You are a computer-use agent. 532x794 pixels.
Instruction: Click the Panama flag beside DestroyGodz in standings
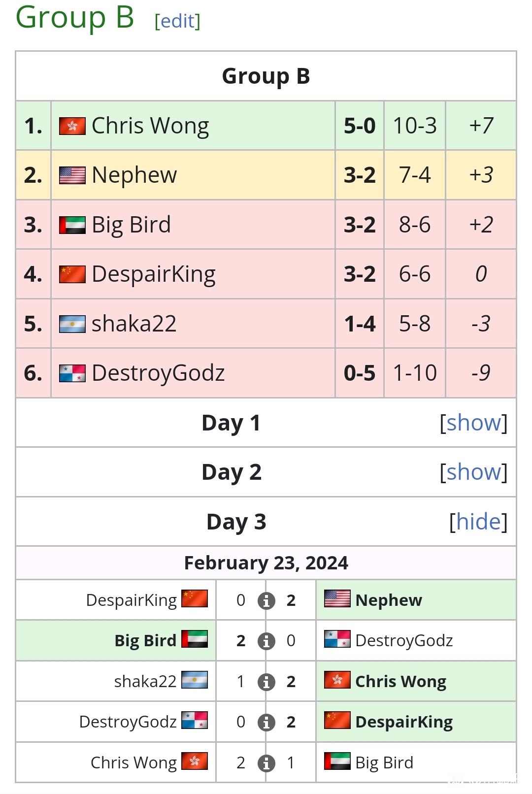coord(72,373)
